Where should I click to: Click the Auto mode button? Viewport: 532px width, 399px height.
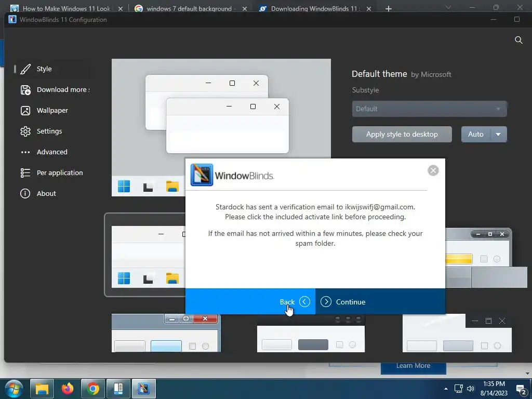tap(476, 135)
